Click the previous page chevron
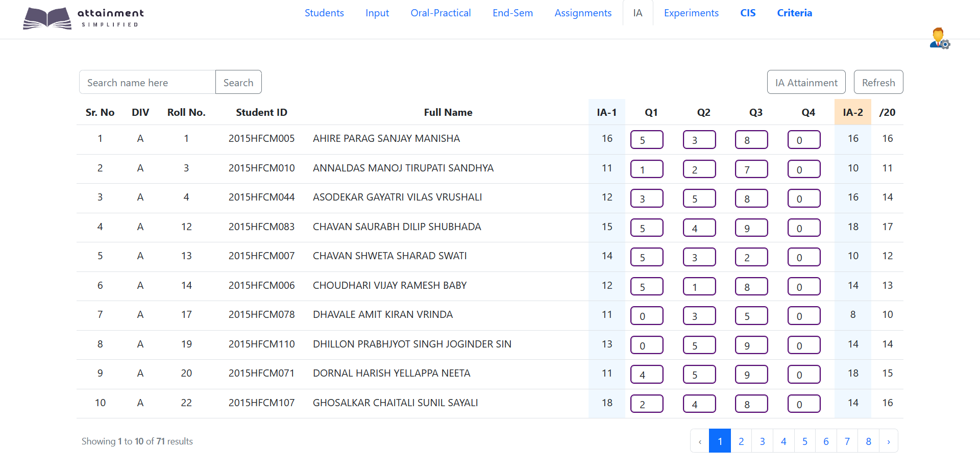 [699, 440]
